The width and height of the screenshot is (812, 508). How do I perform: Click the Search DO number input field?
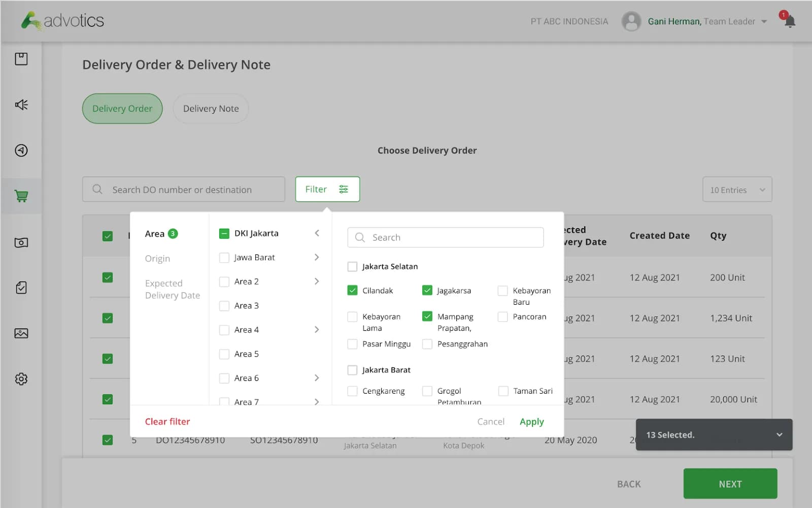[x=184, y=189]
